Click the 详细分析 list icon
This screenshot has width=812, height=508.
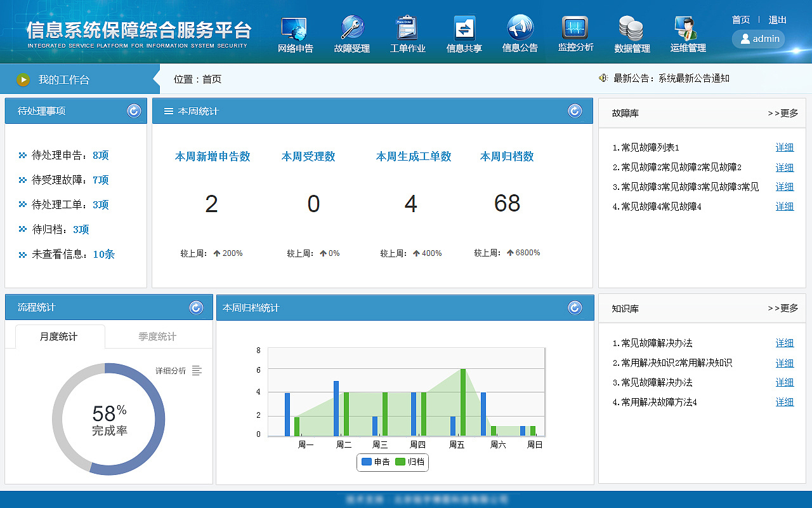(197, 371)
